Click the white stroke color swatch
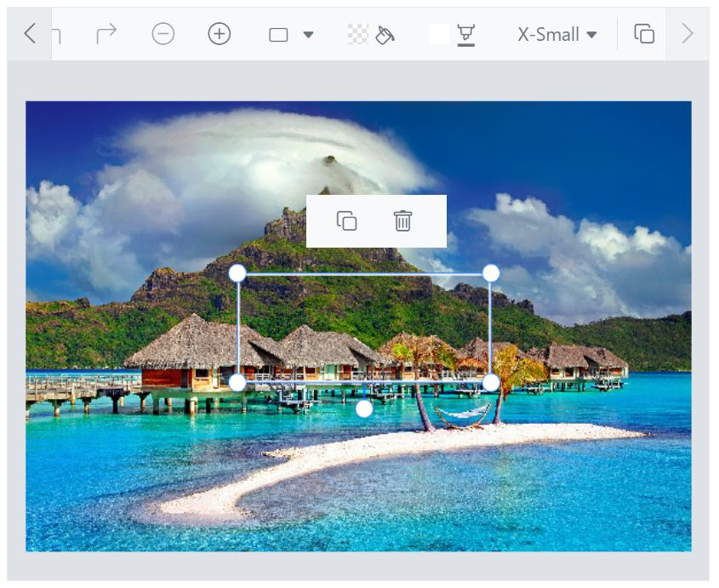 tap(438, 34)
